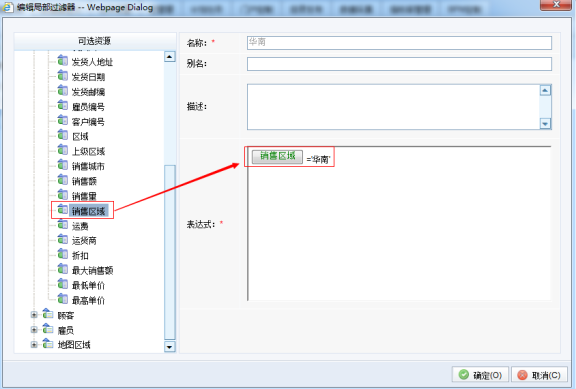The height and width of the screenshot is (389, 576).
Task: Click the 确定(O) button
Action: tap(480, 375)
